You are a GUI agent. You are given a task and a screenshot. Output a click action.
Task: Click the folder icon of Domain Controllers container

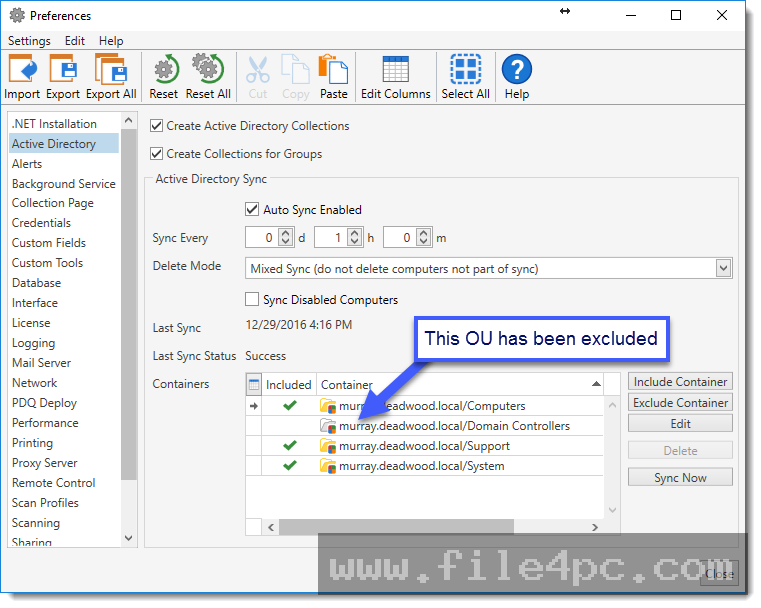click(328, 426)
